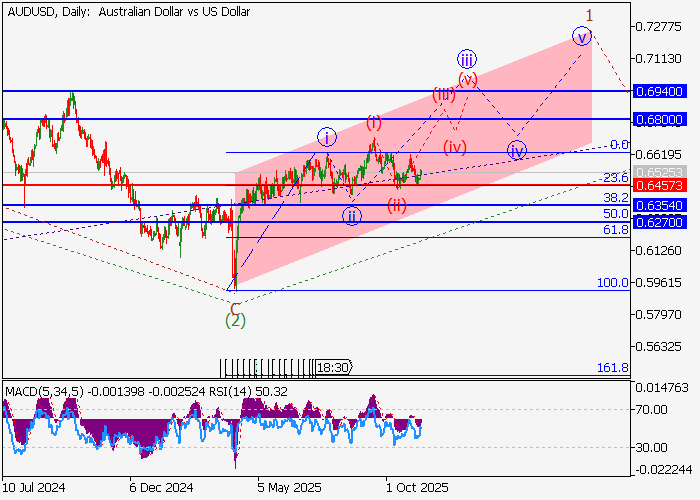Select the red (iv) wave label

coord(455,146)
